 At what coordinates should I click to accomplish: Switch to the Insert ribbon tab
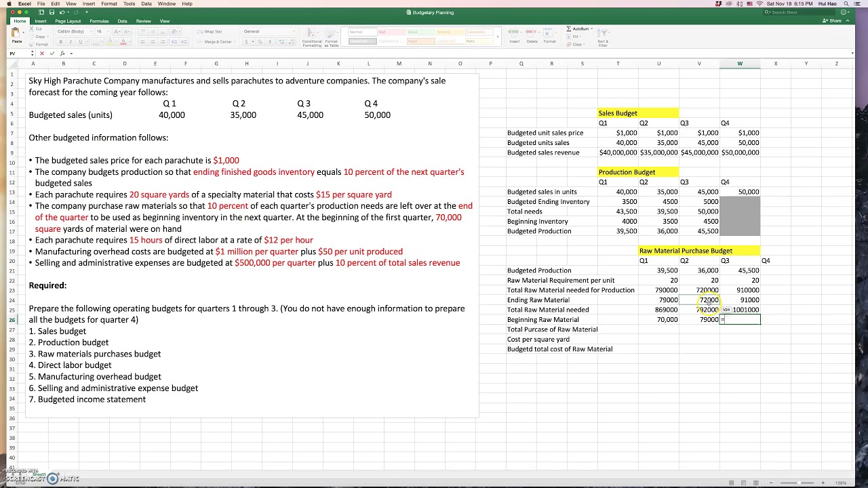[x=41, y=21]
